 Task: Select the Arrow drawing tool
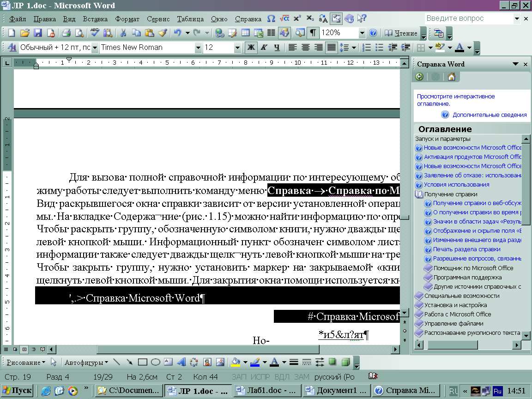(129, 362)
